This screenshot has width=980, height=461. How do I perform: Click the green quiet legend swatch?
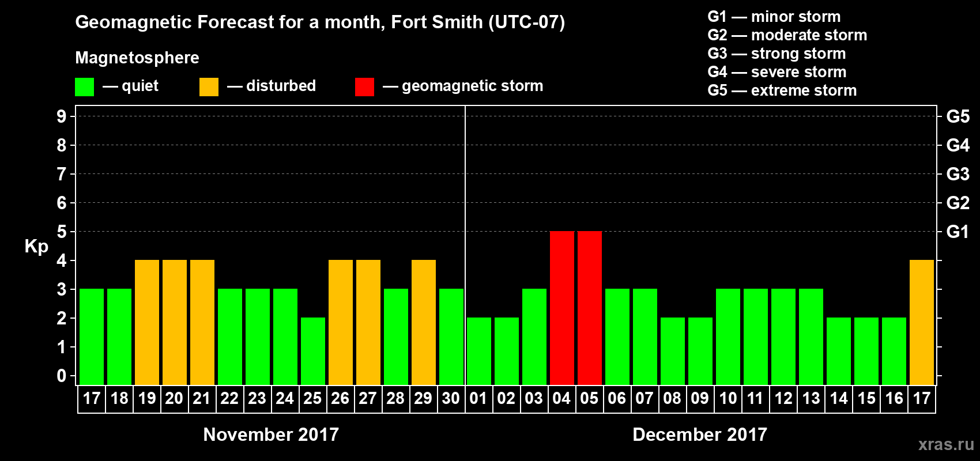coord(84,87)
